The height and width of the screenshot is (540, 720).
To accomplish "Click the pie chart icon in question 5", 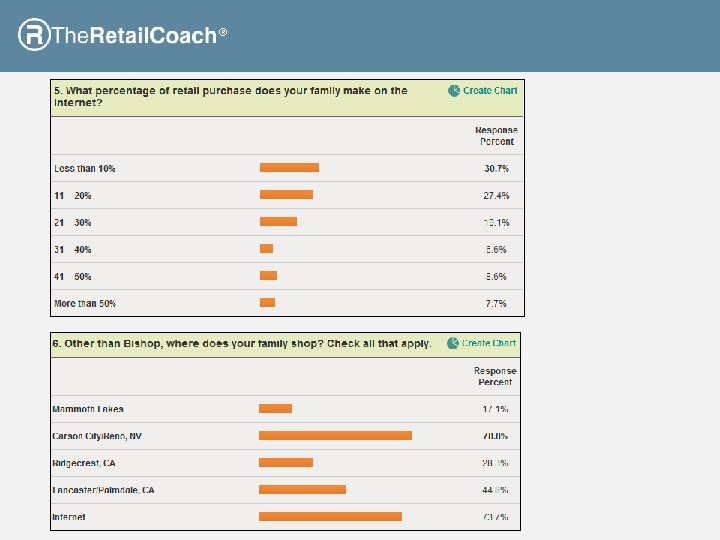I will tap(454, 90).
